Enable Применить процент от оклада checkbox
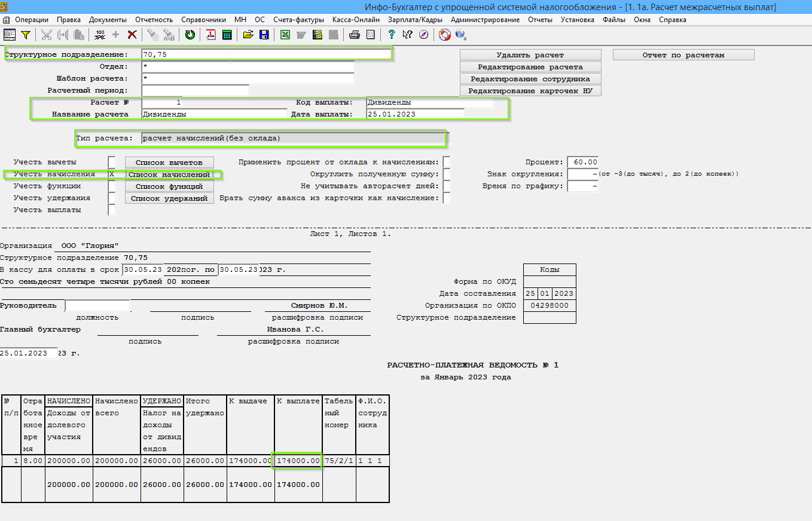 click(447, 162)
